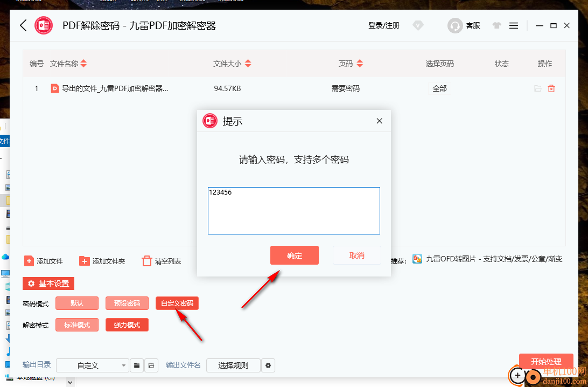Open the VIP diamond icon

click(418, 25)
